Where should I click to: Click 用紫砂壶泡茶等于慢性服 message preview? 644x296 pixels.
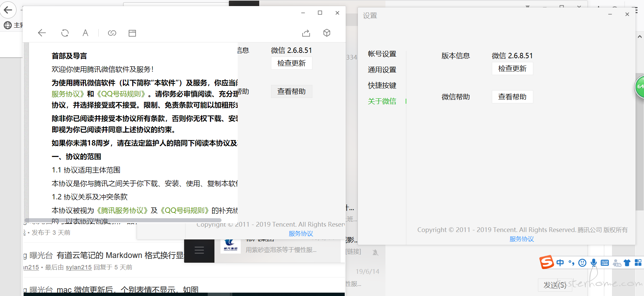tap(281, 250)
